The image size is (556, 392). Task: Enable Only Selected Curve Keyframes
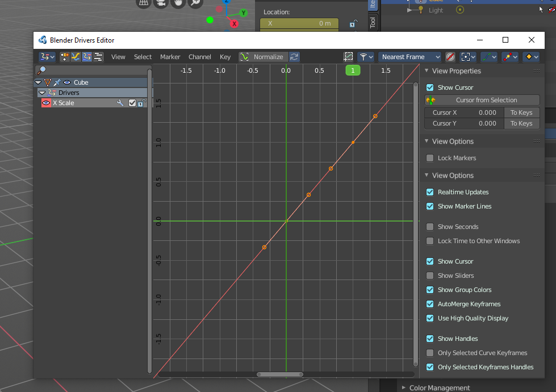430,353
